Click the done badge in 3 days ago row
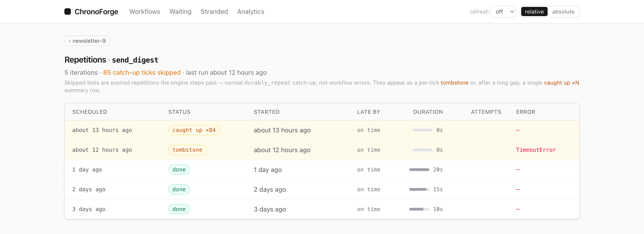 [179, 209]
